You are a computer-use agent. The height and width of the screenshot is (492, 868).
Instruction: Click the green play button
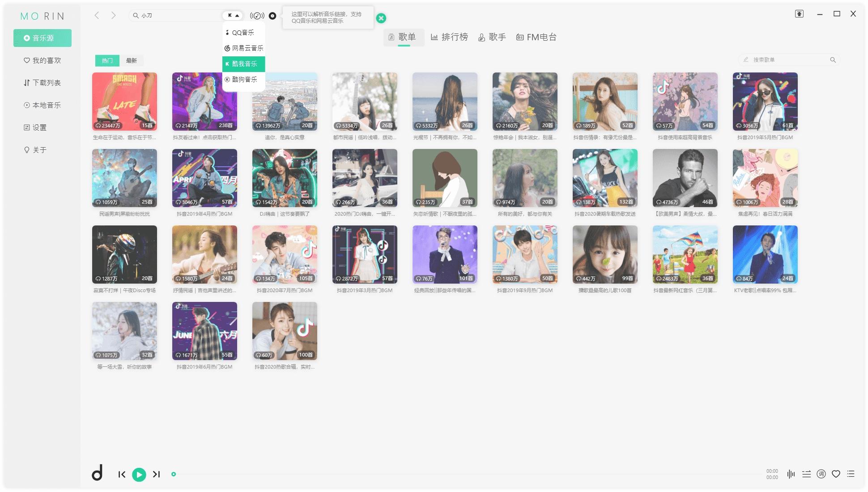tap(139, 475)
